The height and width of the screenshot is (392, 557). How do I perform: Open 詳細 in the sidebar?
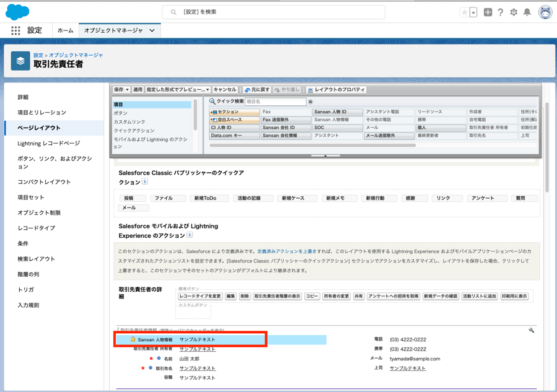23,97
